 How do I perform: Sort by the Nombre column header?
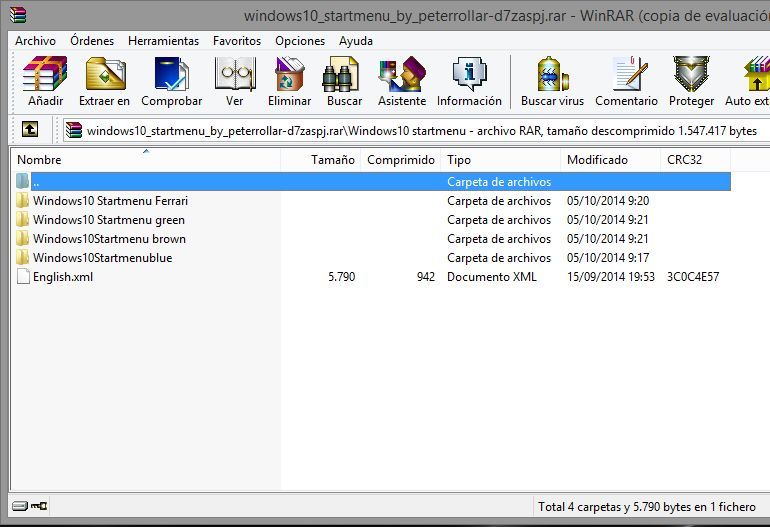tap(146, 160)
